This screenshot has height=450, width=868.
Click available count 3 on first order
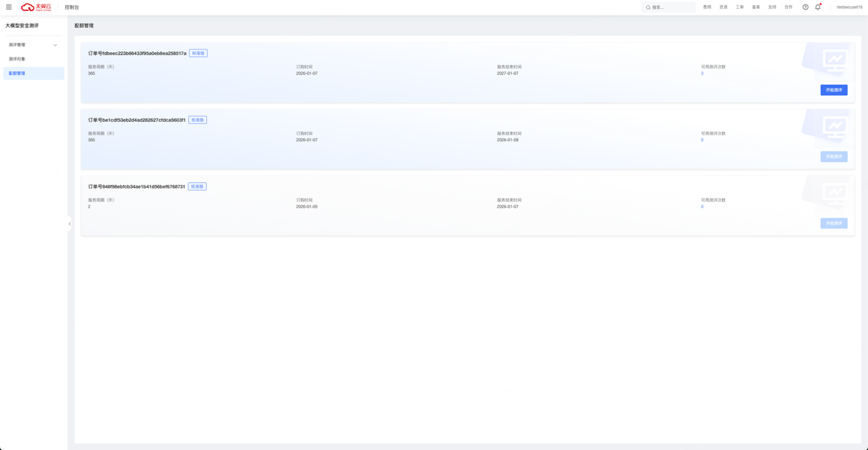click(x=702, y=73)
